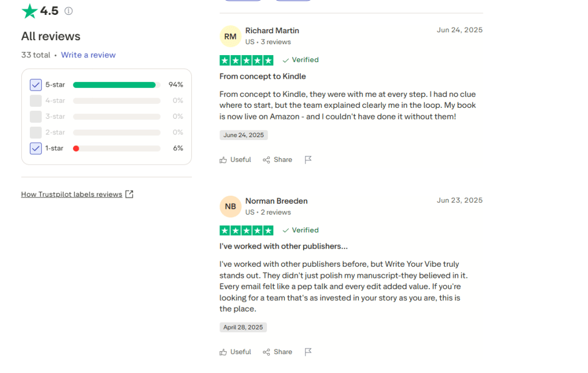Screen dimensions: 588x373
Task: Enable the 3-star filter checkbox
Action: coord(36,116)
